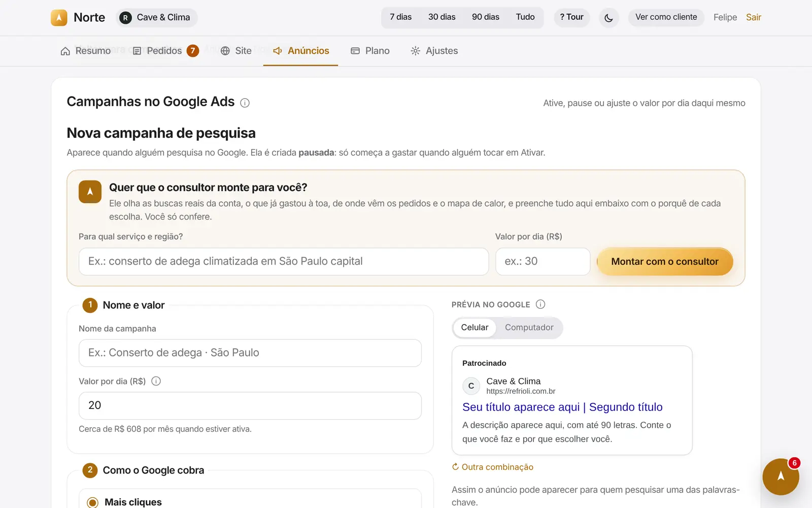Click the Felipe user name

click(725, 17)
